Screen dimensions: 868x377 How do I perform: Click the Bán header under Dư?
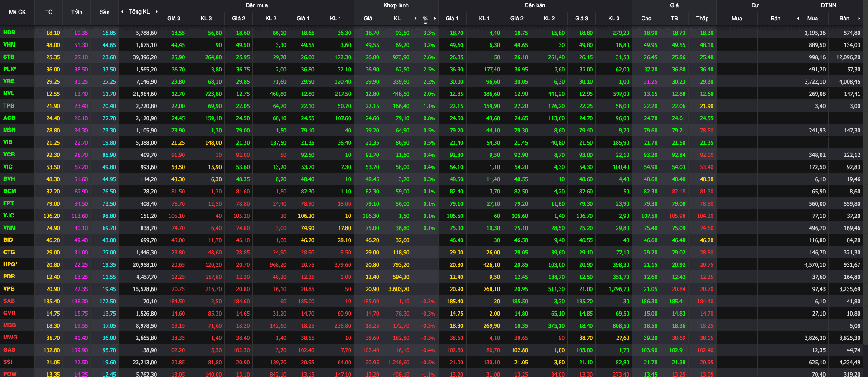(x=776, y=19)
